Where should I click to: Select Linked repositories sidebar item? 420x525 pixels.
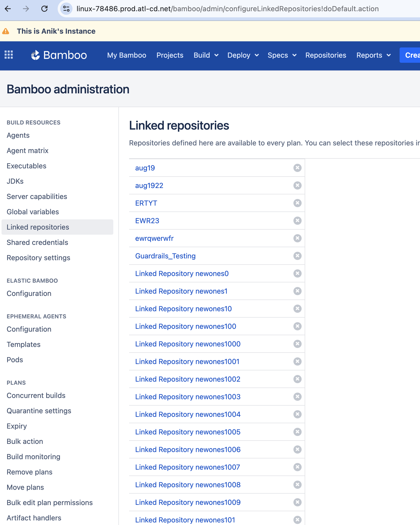coord(57,227)
